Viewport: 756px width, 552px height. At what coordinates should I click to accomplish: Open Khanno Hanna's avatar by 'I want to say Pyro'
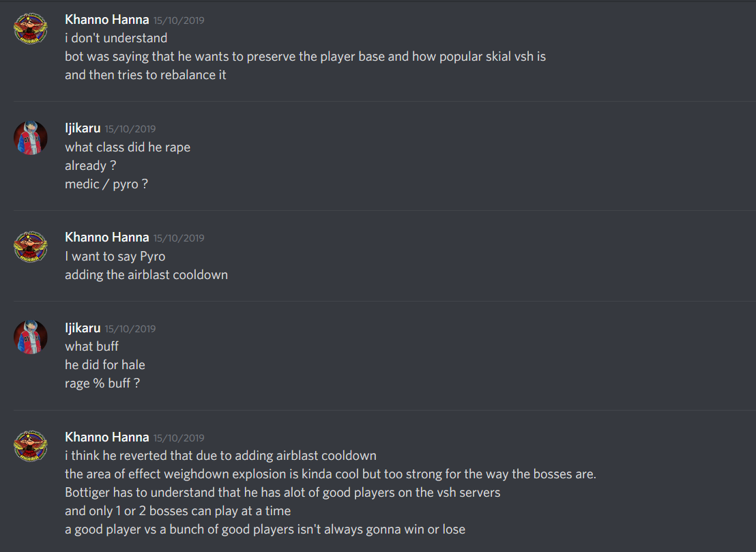click(31, 247)
